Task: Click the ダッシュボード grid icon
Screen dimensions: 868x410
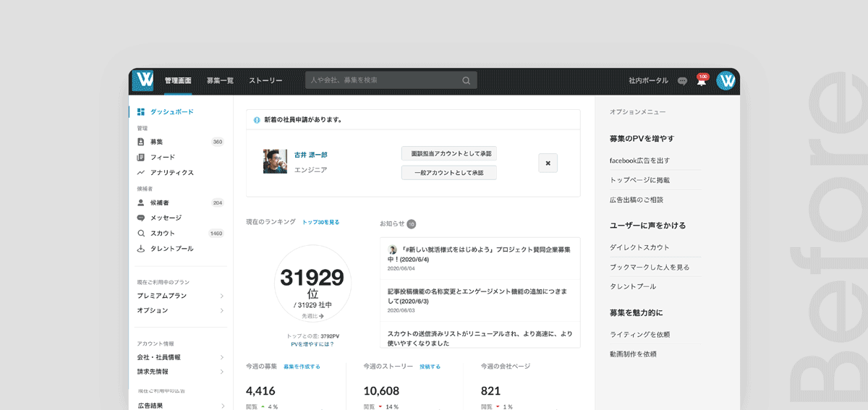Action: pyautogui.click(x=141, y=112)
